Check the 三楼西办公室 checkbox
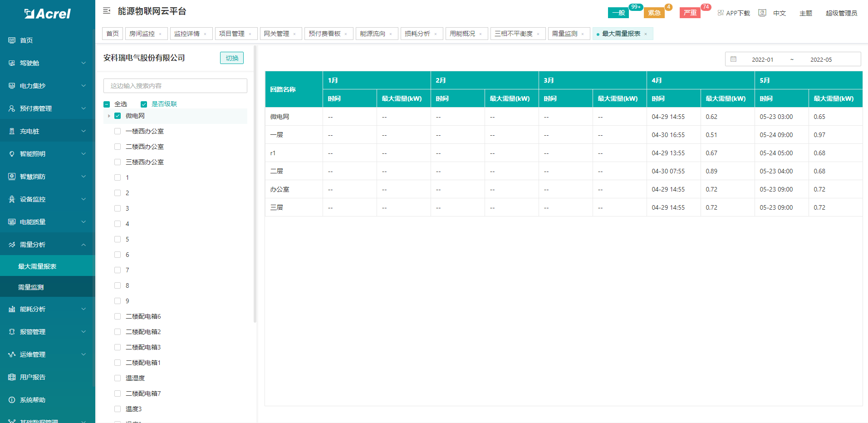The width and height of the screenshot is (868, 423). (x=118, y=162)
